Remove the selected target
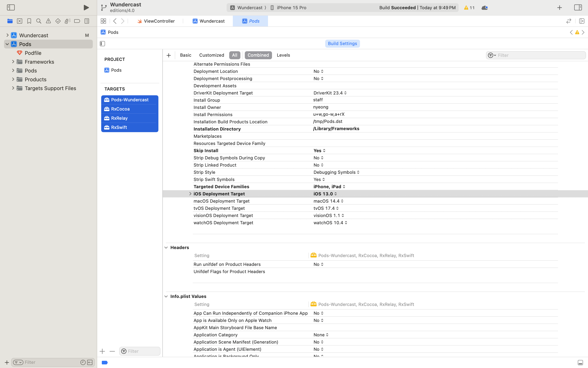Screen dimensions: 588x368 pyautogui.click(x=112, y=351)
